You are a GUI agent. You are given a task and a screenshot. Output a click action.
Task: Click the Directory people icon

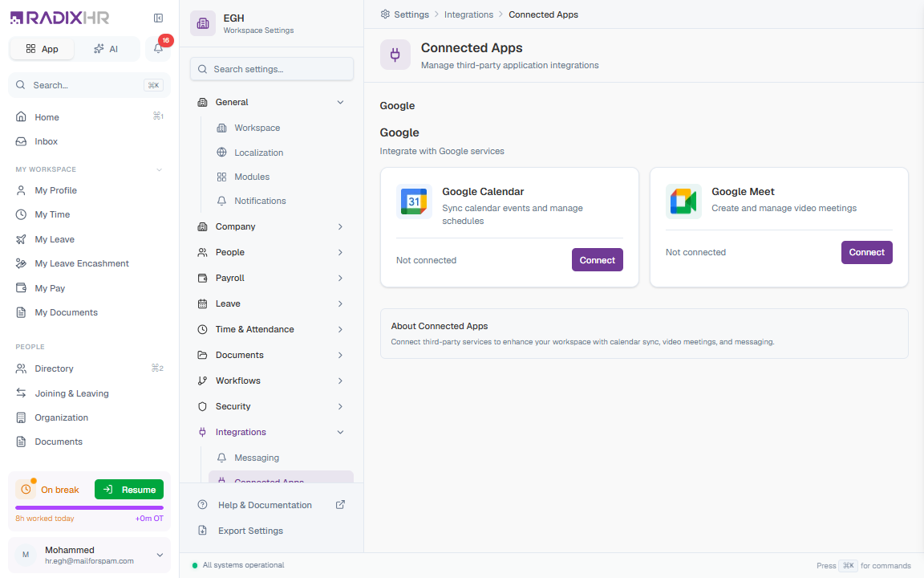pos(21,368)
